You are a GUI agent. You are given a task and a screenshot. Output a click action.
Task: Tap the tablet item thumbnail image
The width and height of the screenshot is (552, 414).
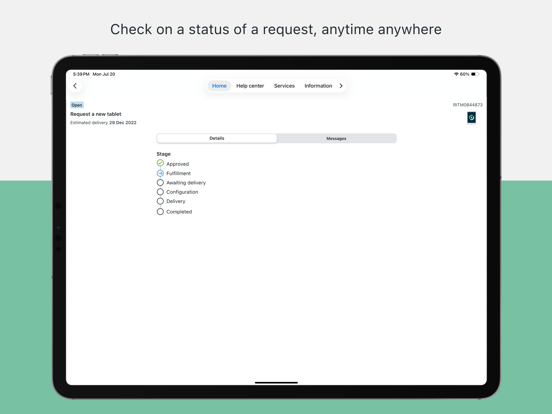click(x=471, y=118)
